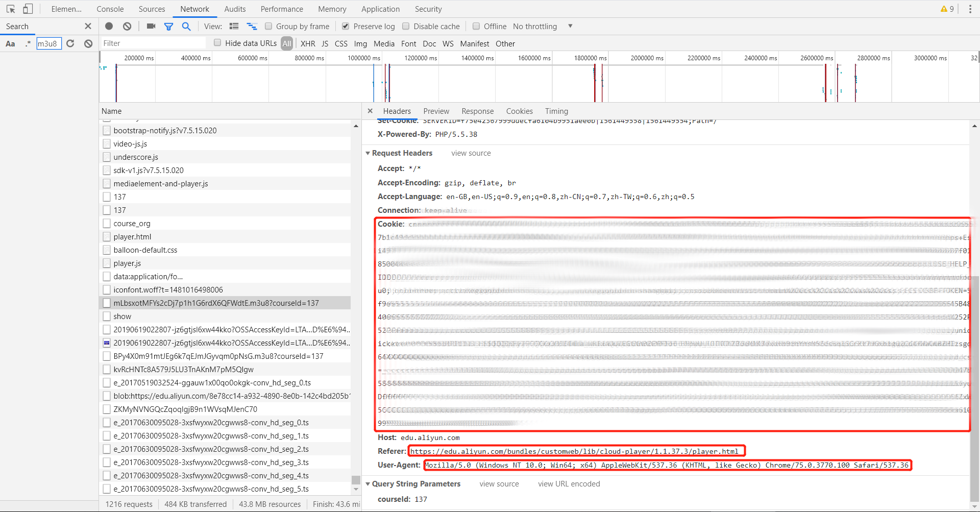Uncheck the Preserve log checkbox
The width and height of the screenshot is (980, 512).
pyautogui.click(x=346, y=26)
